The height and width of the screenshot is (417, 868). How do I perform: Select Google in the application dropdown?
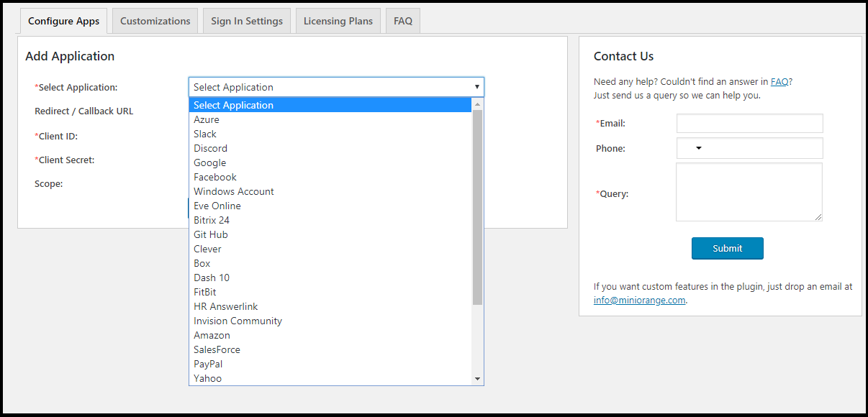click(x=209, y=162)
